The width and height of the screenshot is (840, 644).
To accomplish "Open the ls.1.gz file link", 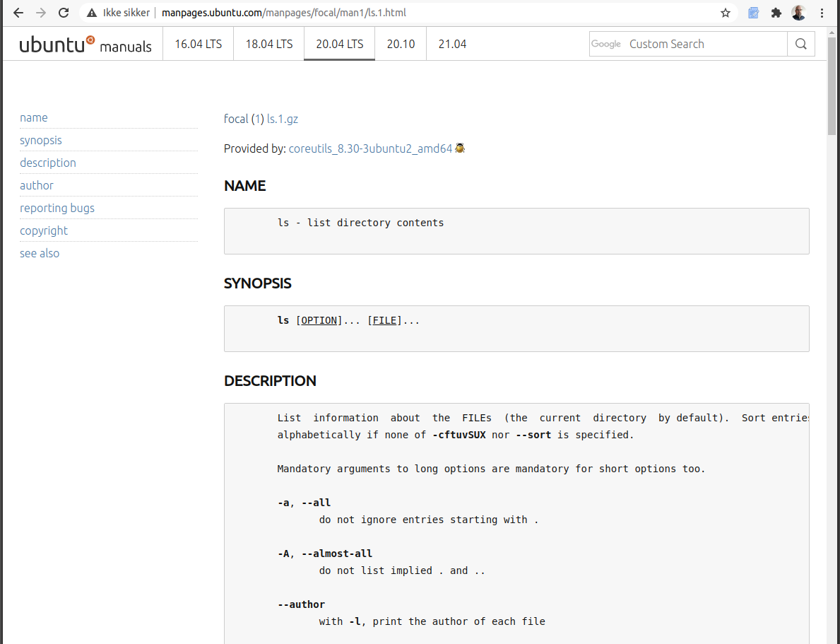I will 283,119.
